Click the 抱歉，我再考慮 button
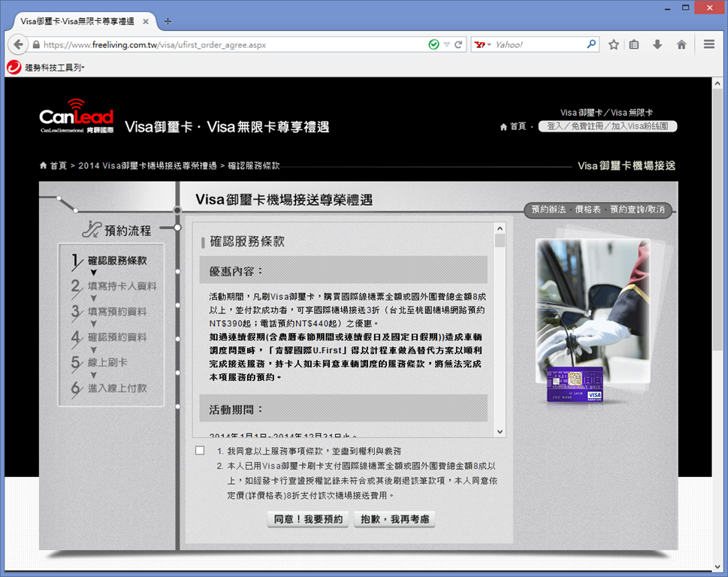 (x=394, y=519)
